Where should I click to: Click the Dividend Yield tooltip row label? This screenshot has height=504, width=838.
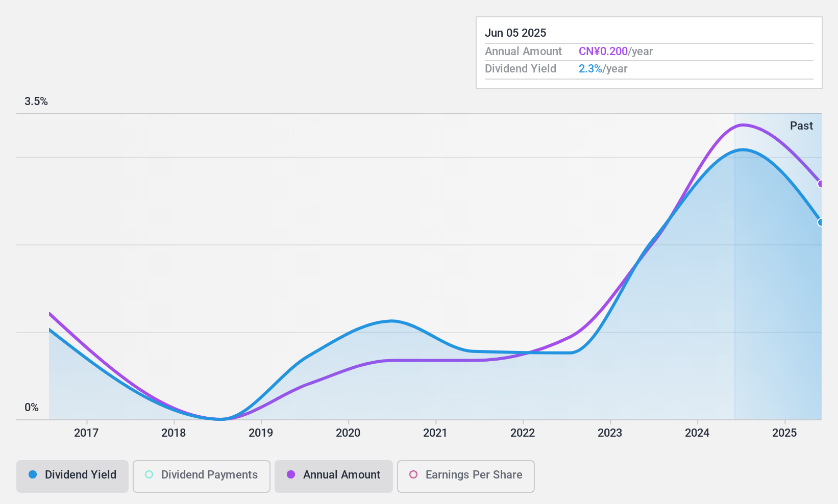tap(521, 68)
